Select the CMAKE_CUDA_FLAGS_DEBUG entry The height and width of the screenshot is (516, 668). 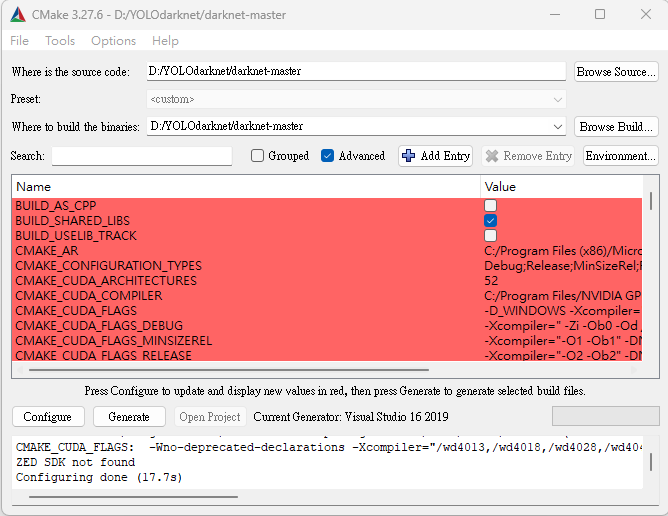pyautogui.click(x=99, y=326)
